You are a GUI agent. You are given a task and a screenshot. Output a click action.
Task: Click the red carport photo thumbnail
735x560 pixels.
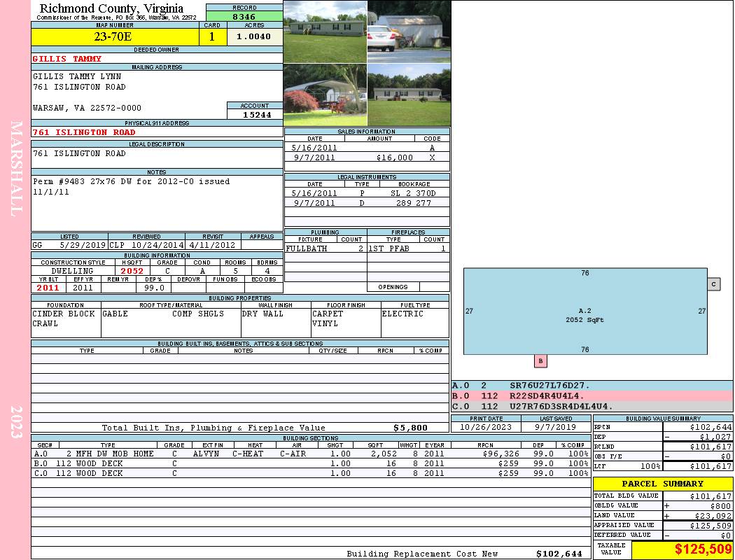coord(325,95)
